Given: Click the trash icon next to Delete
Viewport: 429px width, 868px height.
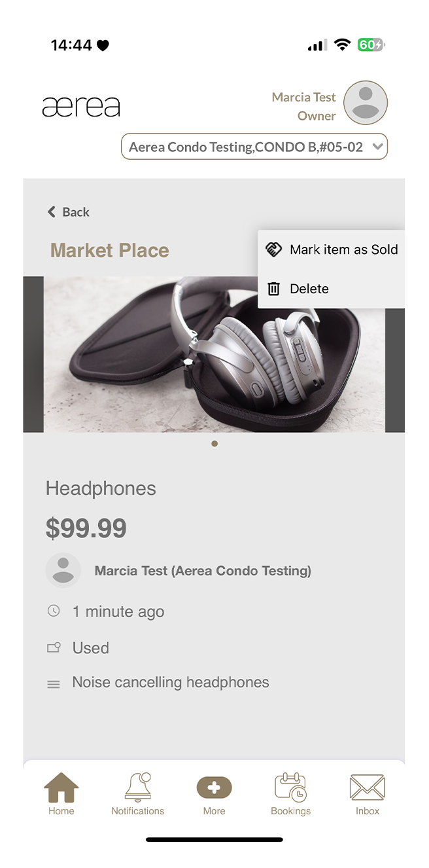Looking at the screenshot, I should pyautogui.click(x=274, y=288).
